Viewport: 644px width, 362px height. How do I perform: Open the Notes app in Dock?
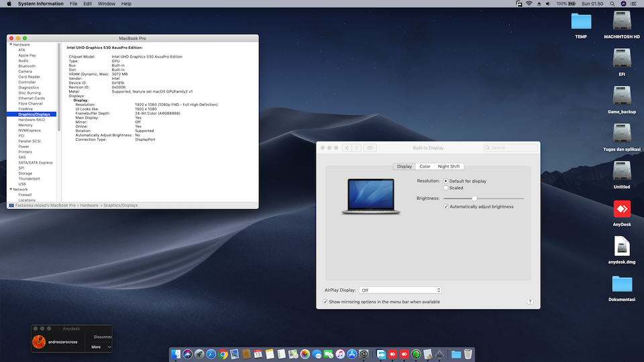click(x=270, y=354)
